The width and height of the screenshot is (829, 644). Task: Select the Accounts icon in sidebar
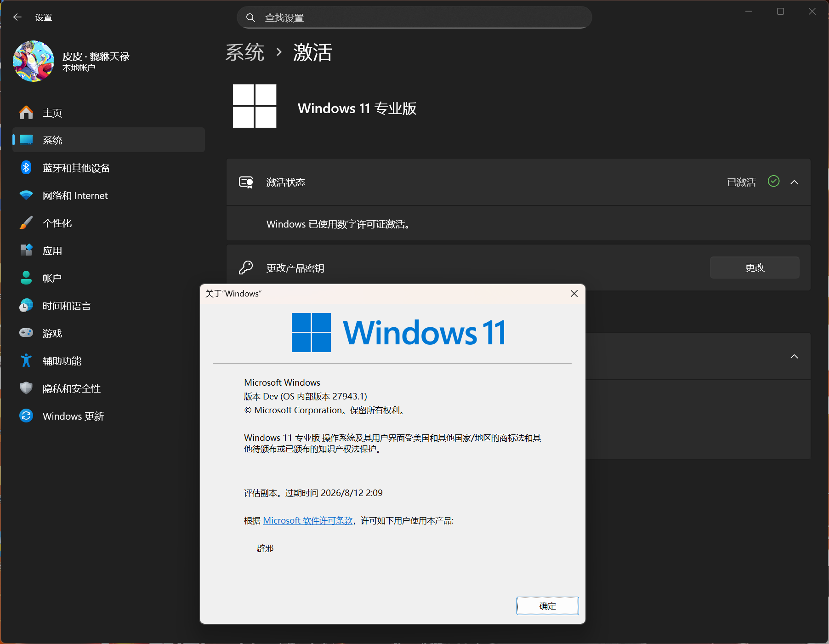[x=26, y=278]
